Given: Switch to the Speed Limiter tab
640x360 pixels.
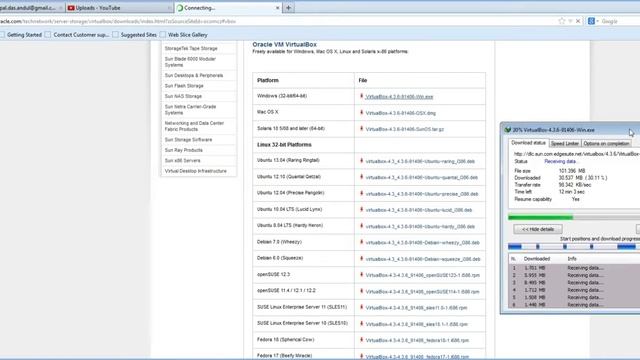Looking at the screenshot, I should point(564,144).
